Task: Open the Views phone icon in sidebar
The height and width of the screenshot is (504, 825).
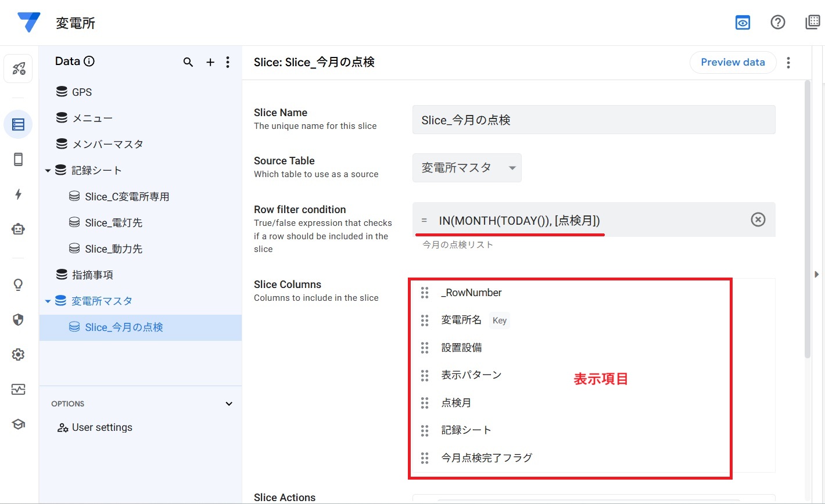Action: (18, 160)
